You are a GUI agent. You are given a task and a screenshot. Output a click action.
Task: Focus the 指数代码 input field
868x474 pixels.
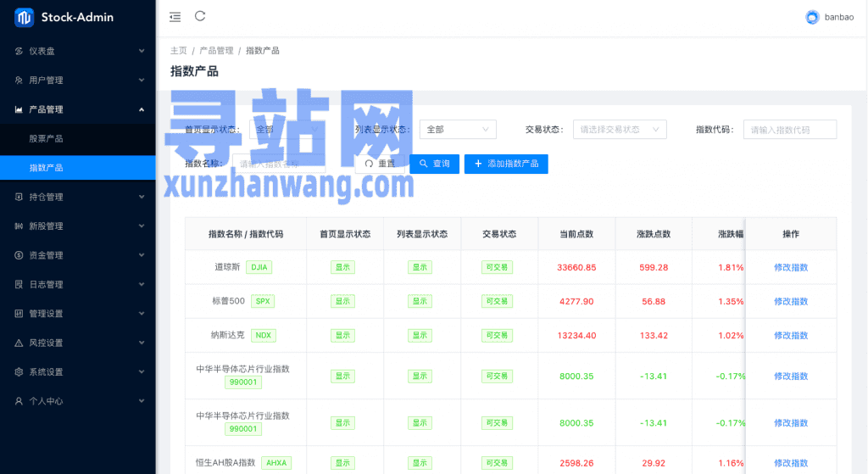coord(790,130)
